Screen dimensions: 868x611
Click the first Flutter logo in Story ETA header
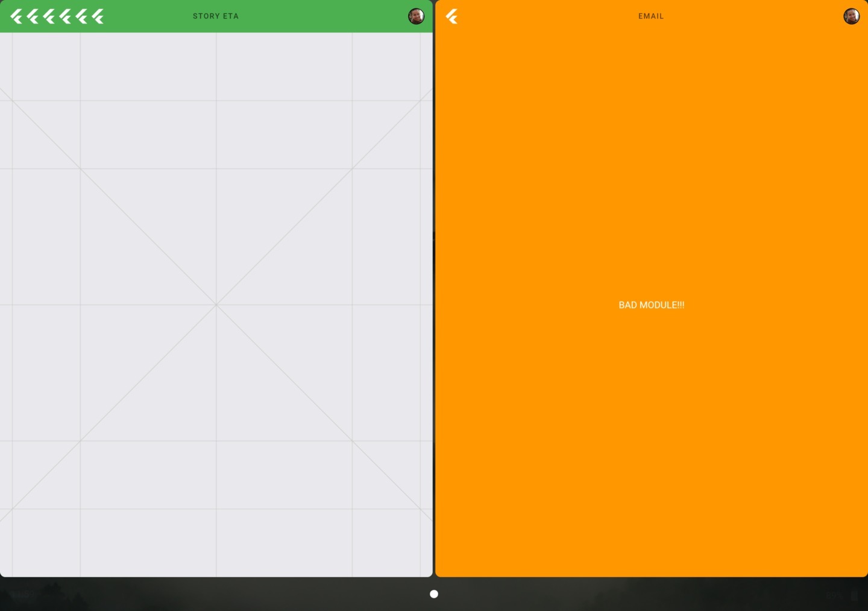[x=16, y=16]
